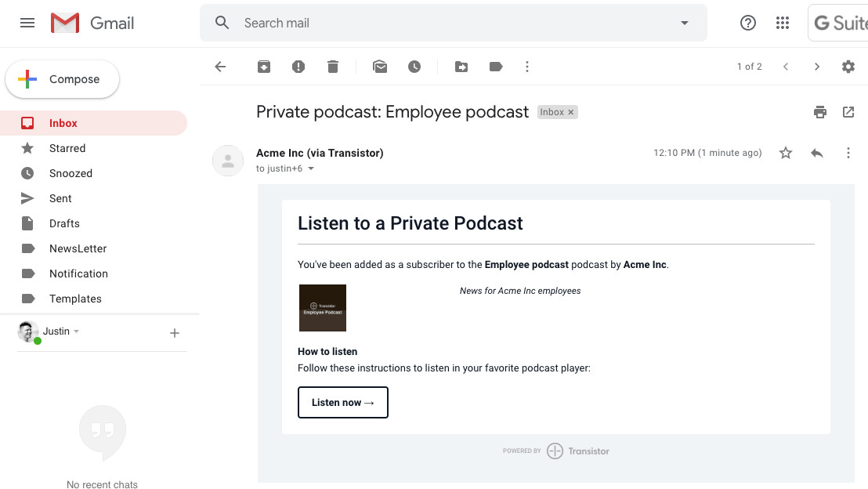Mark the message as unread

point(380,67)
